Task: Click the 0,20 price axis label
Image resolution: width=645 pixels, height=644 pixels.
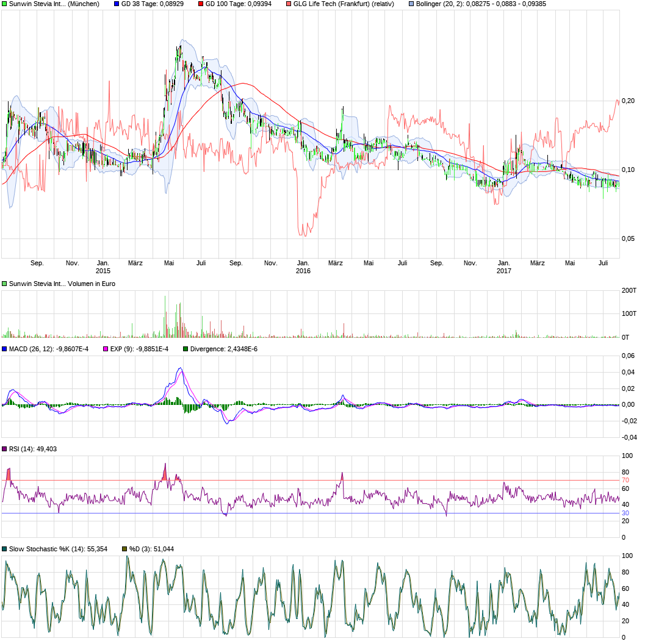Action: [628, 101]
